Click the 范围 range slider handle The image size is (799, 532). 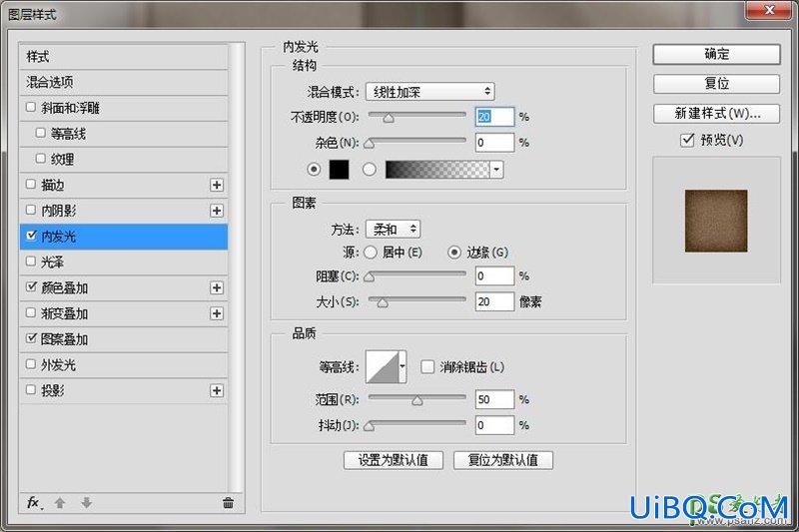(417, 401)
